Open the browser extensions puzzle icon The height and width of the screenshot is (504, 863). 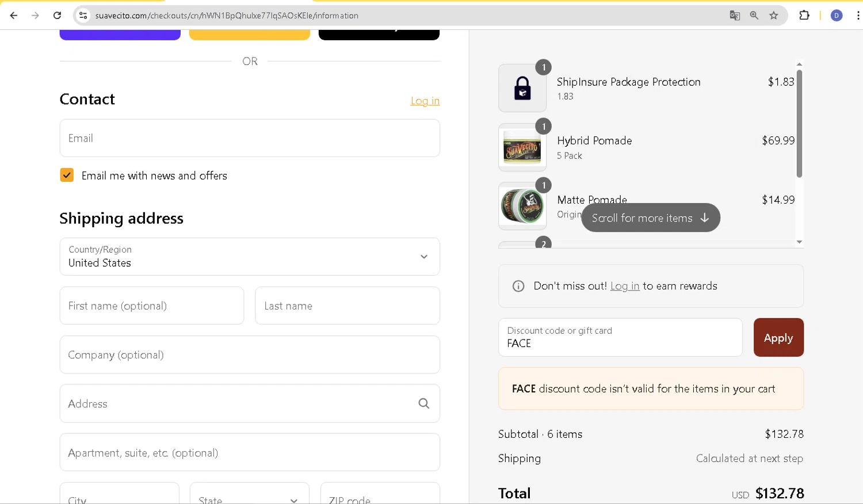pyautogui.click(x=804, y=16)
